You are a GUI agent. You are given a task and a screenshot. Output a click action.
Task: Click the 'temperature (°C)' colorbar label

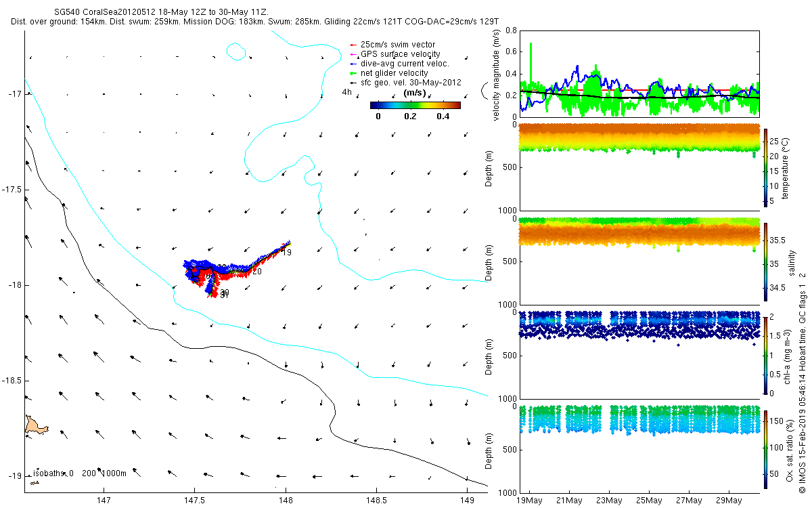coord(787,167)
